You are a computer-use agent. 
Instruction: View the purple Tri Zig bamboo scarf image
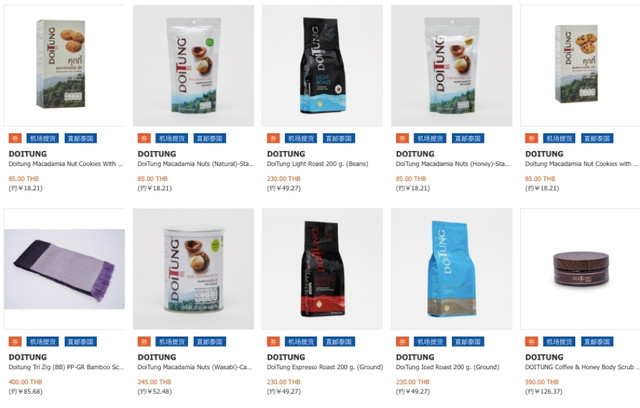click(x=64, y=269)
